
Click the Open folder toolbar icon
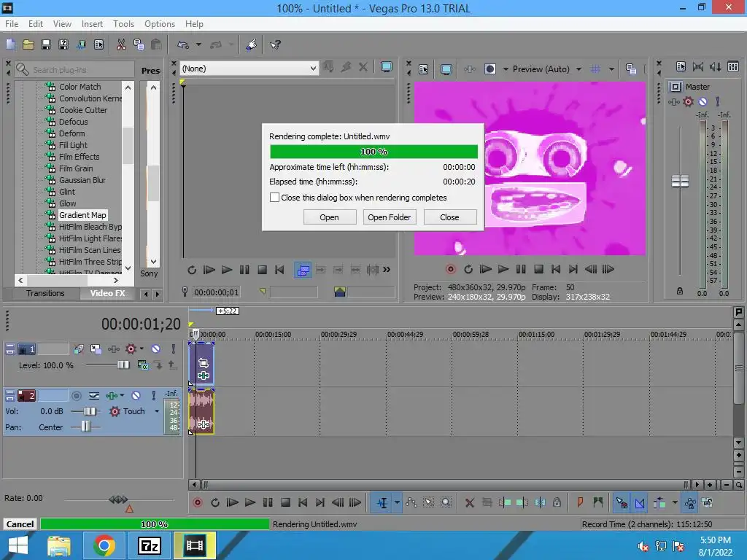pyautogui.click(x=28, y=44)
